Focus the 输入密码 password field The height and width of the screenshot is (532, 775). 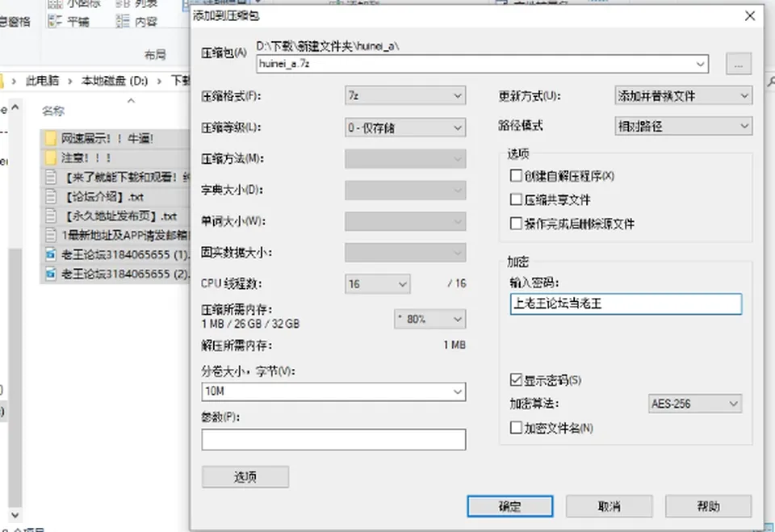626,304
